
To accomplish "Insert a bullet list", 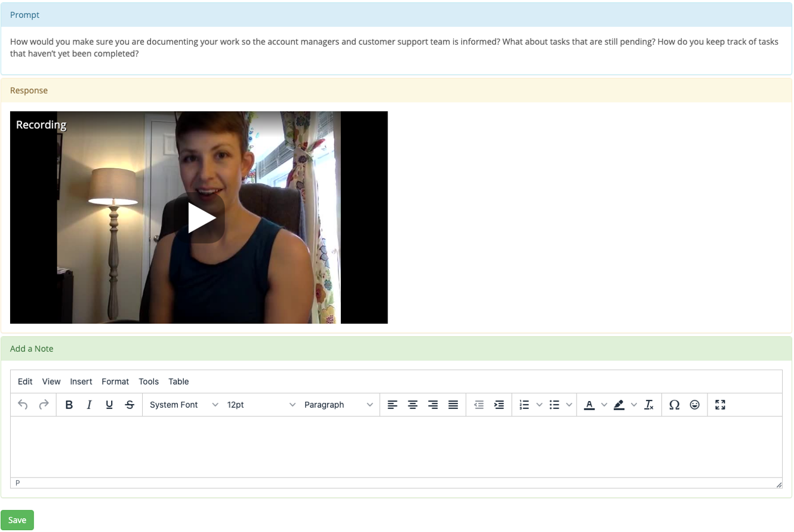I will tap(554, 405).
